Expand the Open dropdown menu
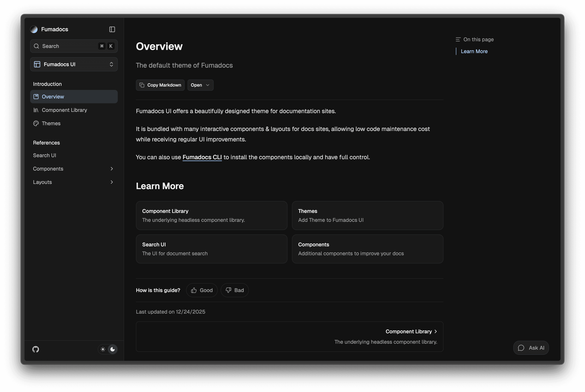The height and width of the screenshot is (392, 585). [200, 85]
